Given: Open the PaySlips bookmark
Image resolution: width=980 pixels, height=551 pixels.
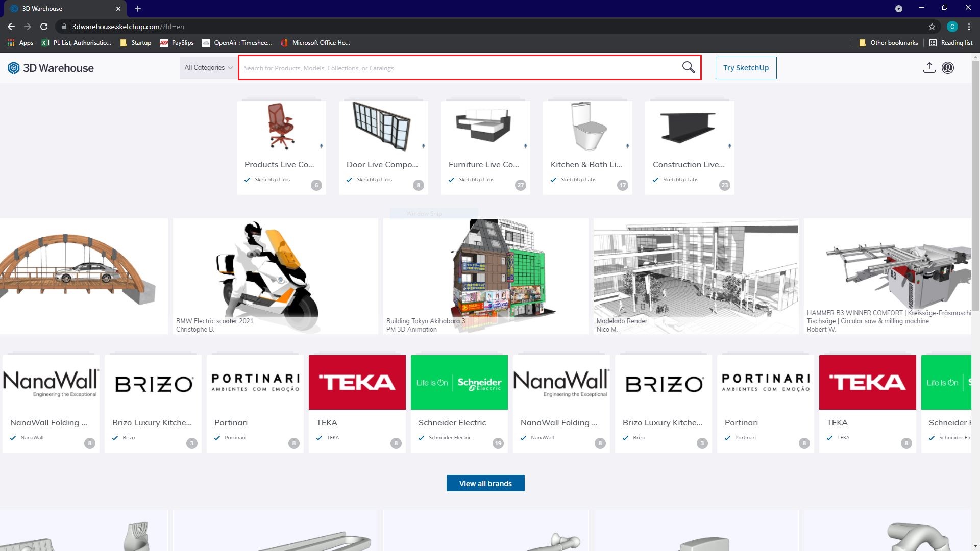Looking at the screenshot, I should (x=177, y=43).
